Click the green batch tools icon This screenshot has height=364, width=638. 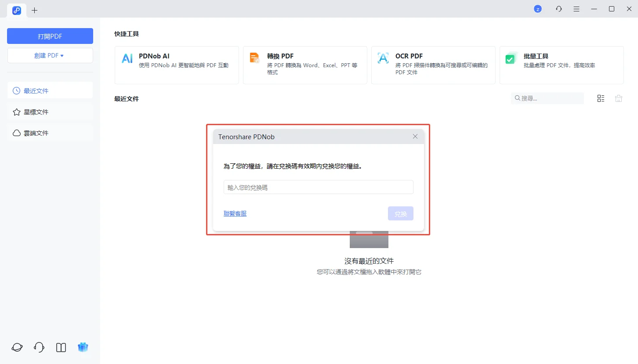pyautogui.click(x=511, y=58)
